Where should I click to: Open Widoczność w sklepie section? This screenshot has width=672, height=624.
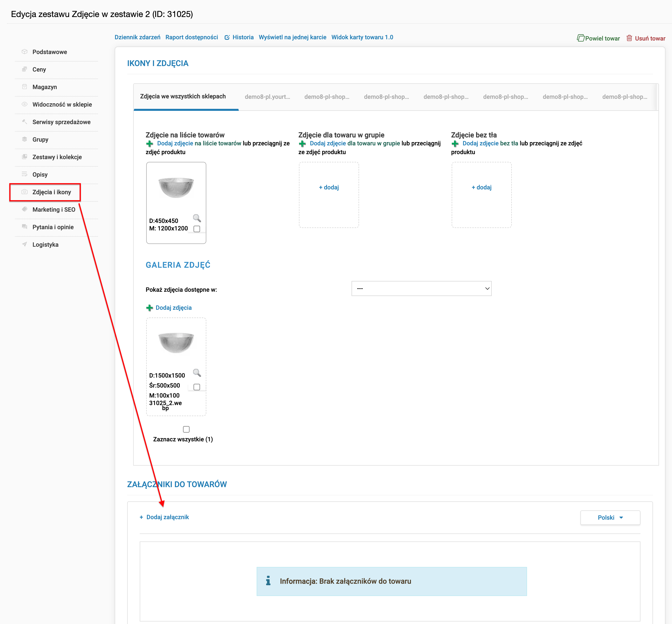pos(62,105)
